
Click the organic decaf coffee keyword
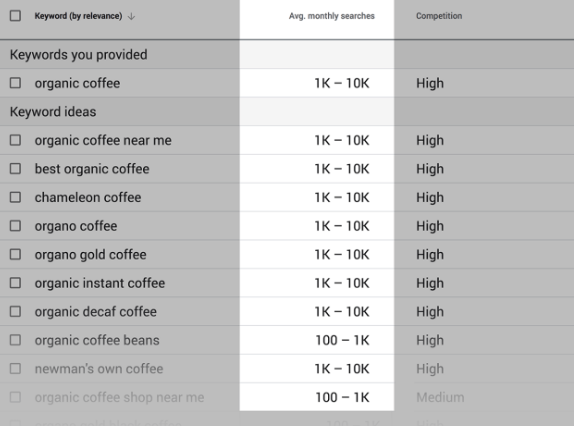click(x=96, y=312)
